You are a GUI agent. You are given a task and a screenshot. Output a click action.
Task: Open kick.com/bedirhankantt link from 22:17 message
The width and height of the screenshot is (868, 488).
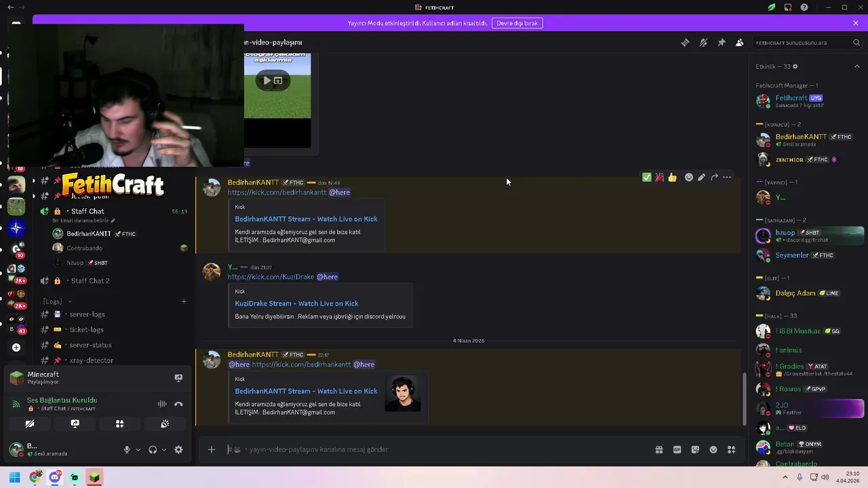pos(301,365)
